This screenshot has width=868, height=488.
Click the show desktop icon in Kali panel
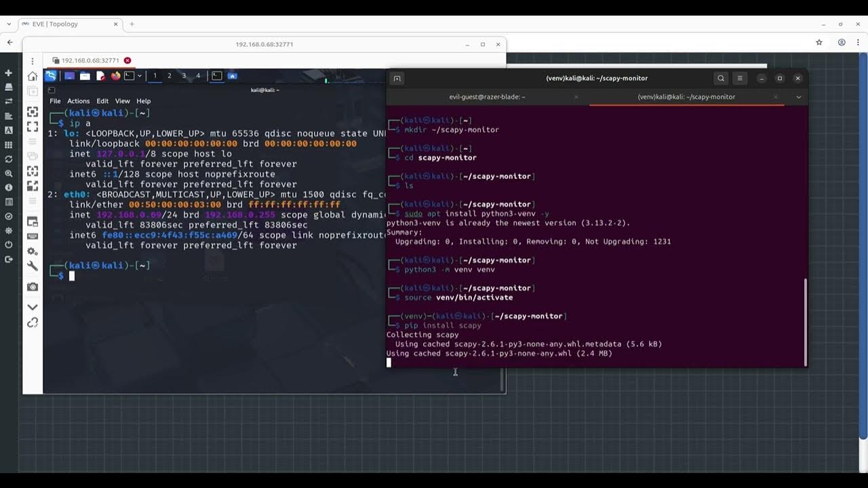coord(69,76)
